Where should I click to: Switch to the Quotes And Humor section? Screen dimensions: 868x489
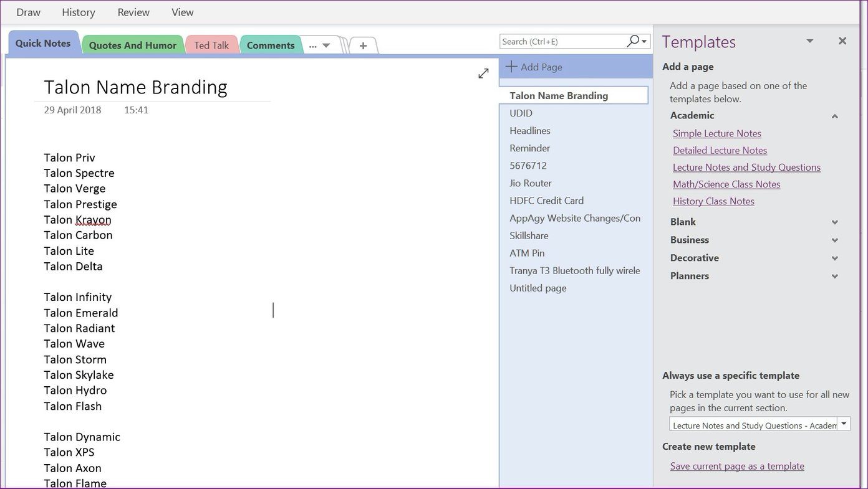pyautogui.click(x=133, y=45)
